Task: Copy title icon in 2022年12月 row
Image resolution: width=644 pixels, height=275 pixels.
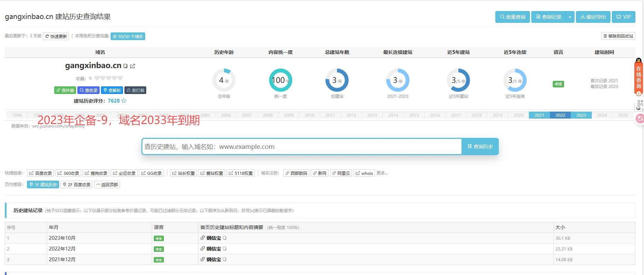Action: coord(225,249)
